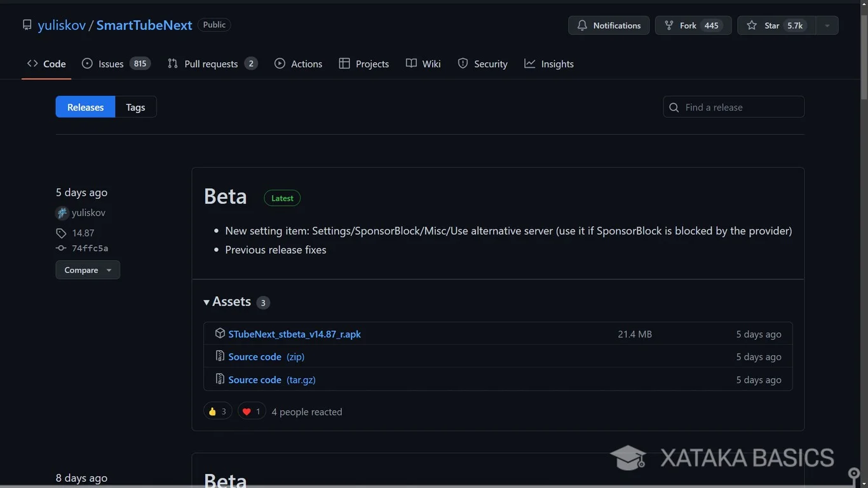This screenshot has width=868, height=488.
Task: Switch to the Code tab
Action: coord(46,64)
